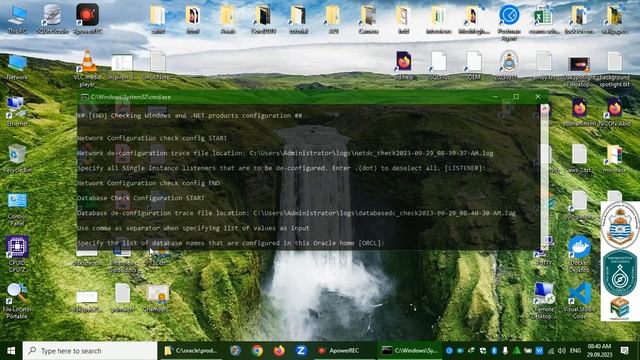Open the Recycle Bin
Screen dimensions: 640x360
[x=17, y=158]
